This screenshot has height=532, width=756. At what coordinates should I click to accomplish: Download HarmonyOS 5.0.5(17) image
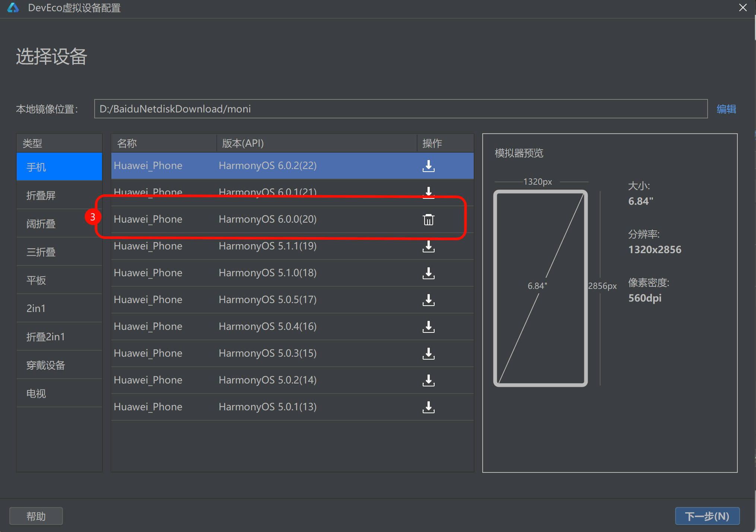point(428,300)
